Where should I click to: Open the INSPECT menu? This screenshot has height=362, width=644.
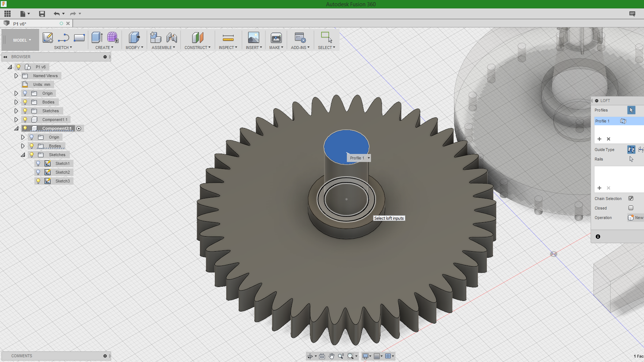(x=228, y=48)
